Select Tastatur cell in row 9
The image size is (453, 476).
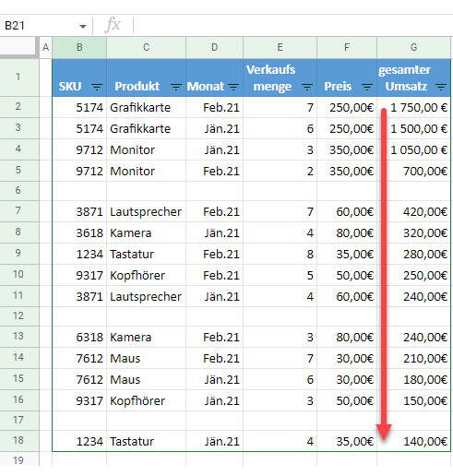click(146, 254)
